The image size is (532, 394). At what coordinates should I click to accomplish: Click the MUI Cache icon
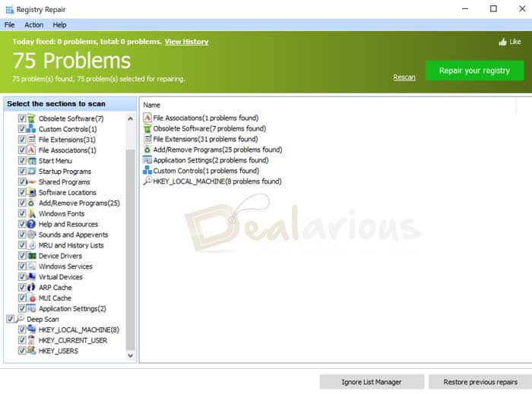[31, 298]
